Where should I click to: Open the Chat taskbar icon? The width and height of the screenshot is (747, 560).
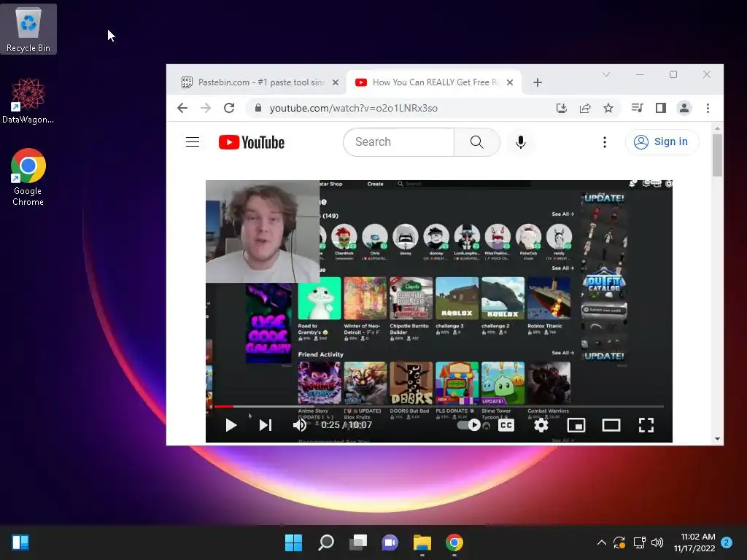390,542
